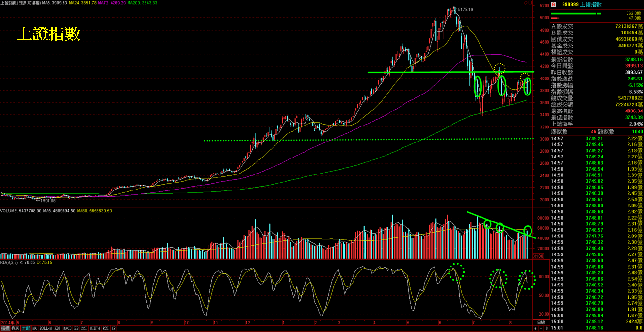Select the BB indicator tab

coord(76,328)
